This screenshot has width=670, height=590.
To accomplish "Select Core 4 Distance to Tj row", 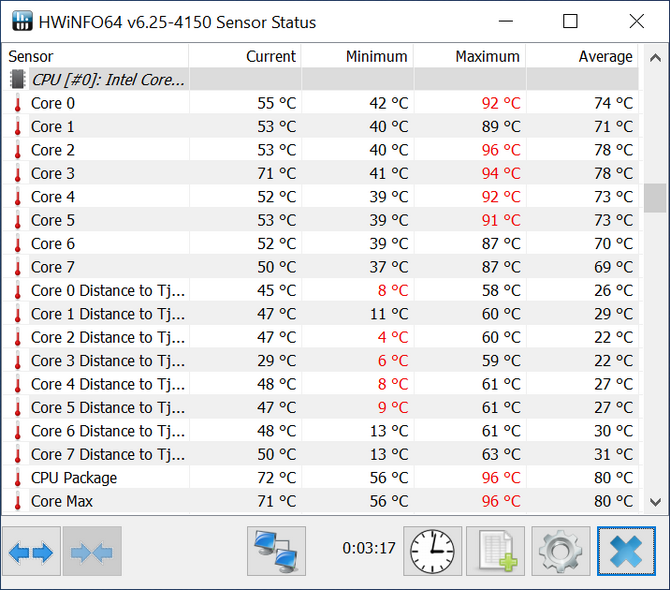I will (321, 384).
